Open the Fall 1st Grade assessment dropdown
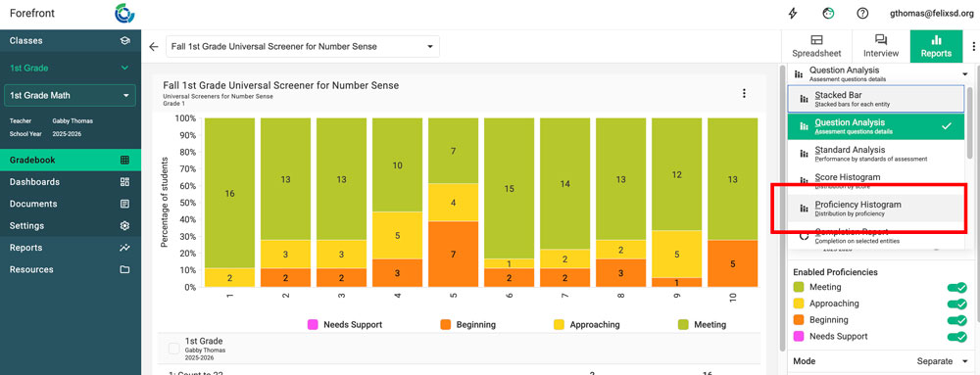This screenshot has width=980, height=375. [303, 47]
